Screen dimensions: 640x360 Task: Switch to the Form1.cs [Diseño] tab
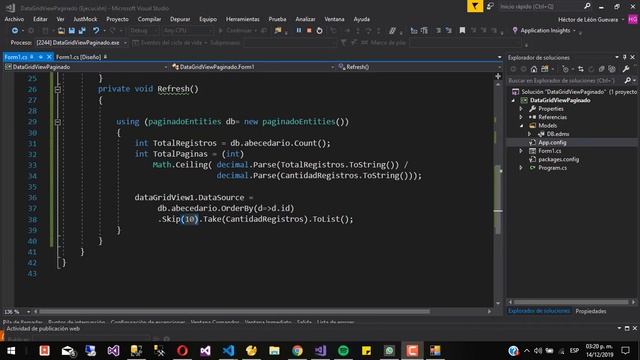pos(78,57)
